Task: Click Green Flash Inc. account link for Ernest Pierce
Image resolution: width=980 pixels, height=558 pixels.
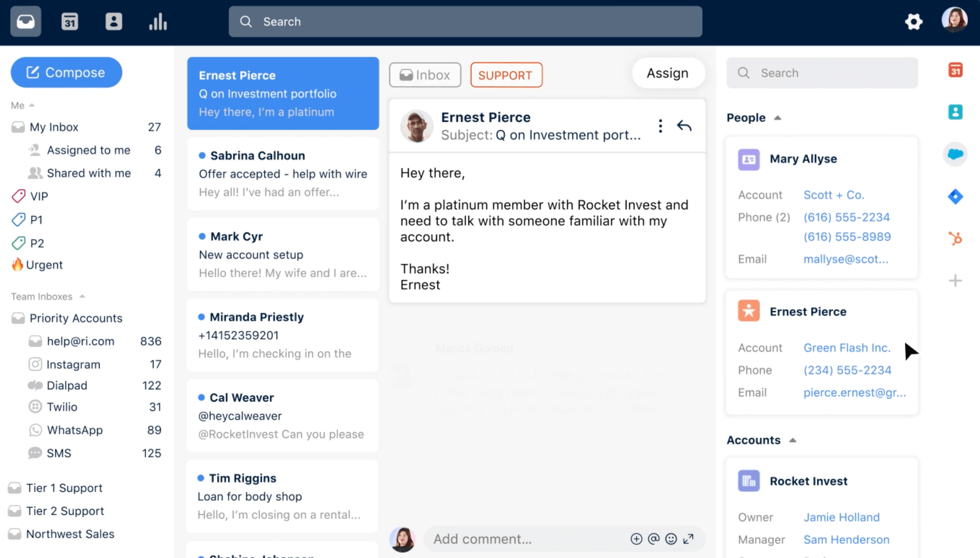Action: [847, 348]
